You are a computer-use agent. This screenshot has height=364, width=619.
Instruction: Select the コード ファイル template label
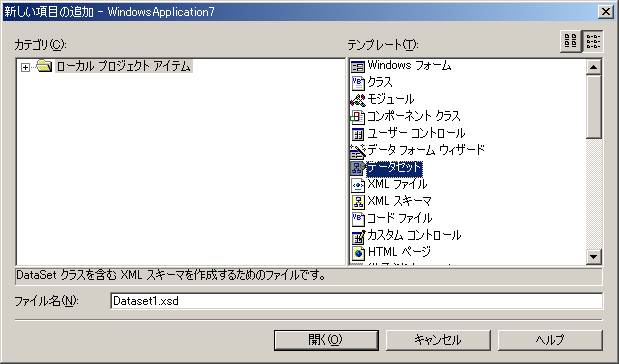pyautogui.click(x=400, y=218)
